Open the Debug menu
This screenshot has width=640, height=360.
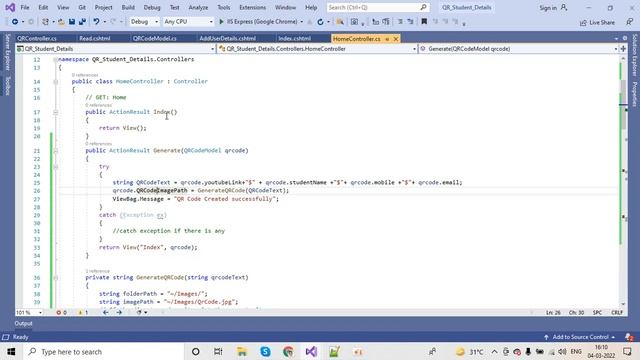152,7
